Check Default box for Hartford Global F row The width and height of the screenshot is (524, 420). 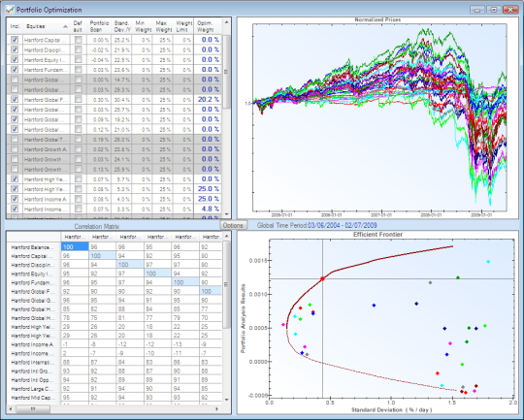pyautogui.click(x=79, y=99)
